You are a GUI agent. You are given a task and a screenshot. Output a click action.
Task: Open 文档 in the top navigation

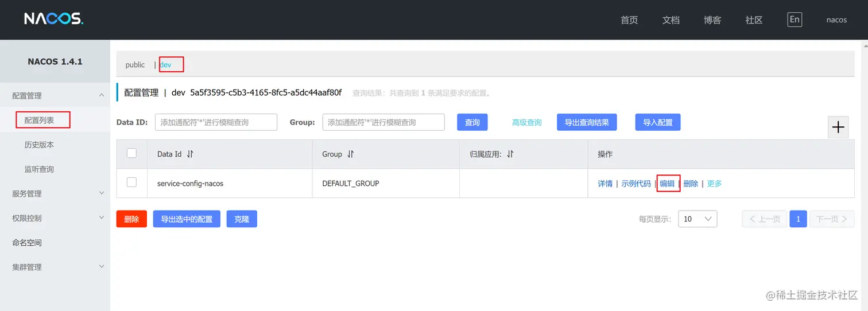671,20
